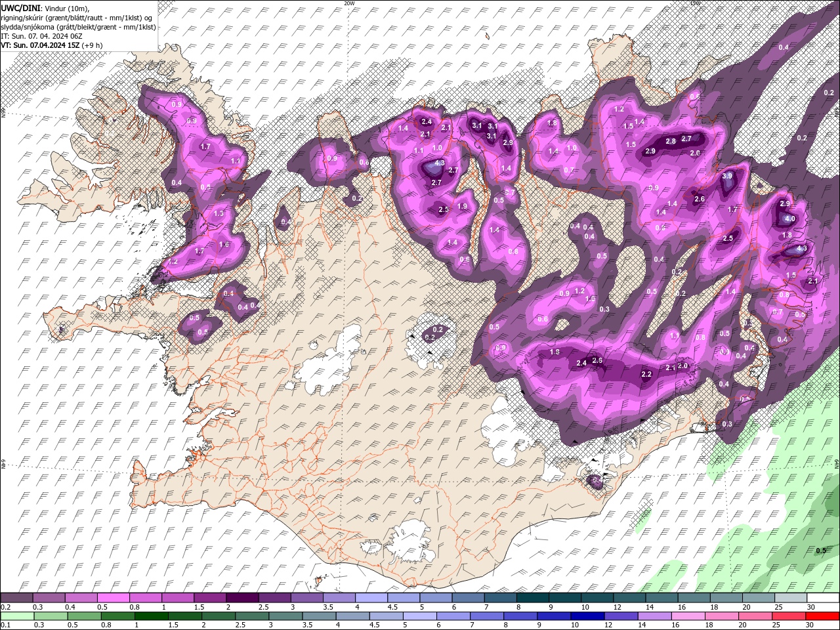Image resolution: width=840 pixels, height=630 pixels.
Task: Select the 4.0 snowfall value near the east coast
Action: pos(790,219)
